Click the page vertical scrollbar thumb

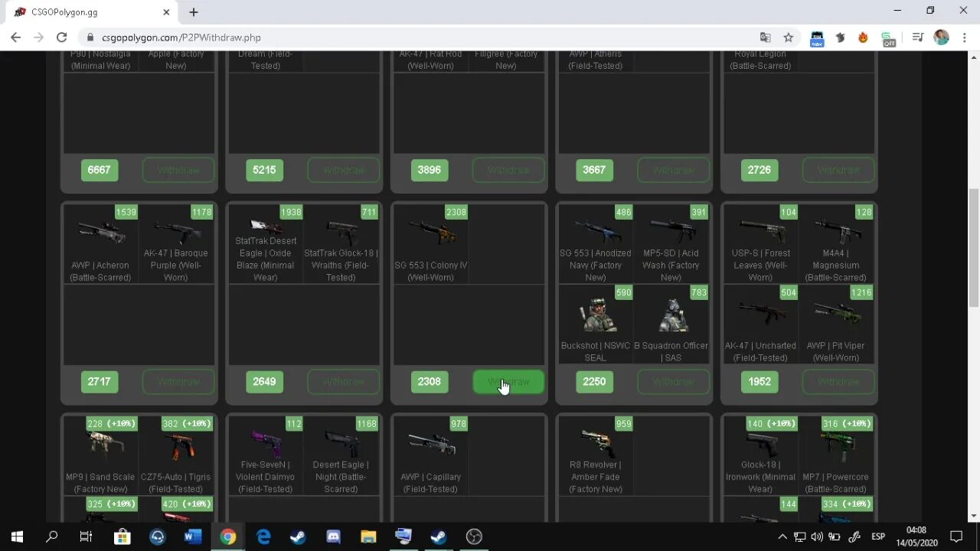coord(973,247)
